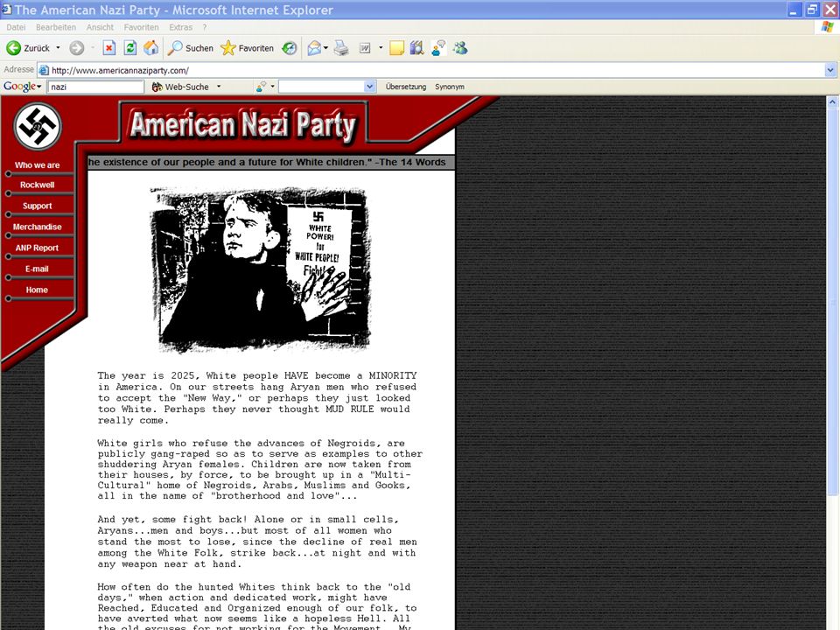This screenshot has height=630, width=840.
Task: Follow the Rockwell sidebar link
Action: (37, 185)
